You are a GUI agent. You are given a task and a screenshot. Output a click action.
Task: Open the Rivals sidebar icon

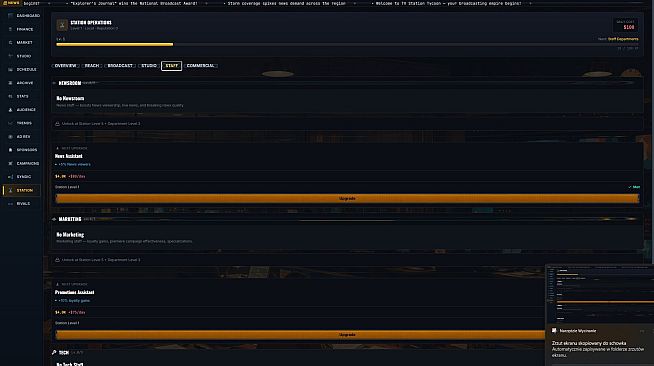coord(10,204)
